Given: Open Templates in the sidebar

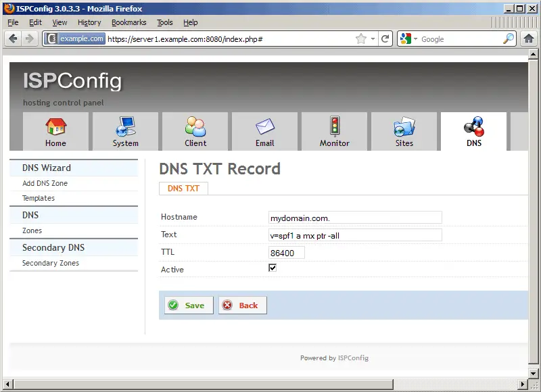Looking at the screenshot, I should (x=39, y=198).
